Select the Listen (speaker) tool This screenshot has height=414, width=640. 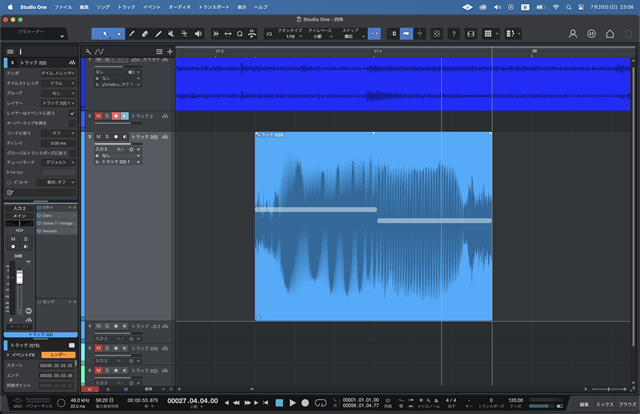pos(198,34)
